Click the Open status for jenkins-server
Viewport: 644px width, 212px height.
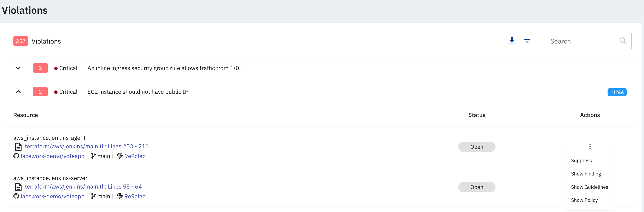point(476,187)
